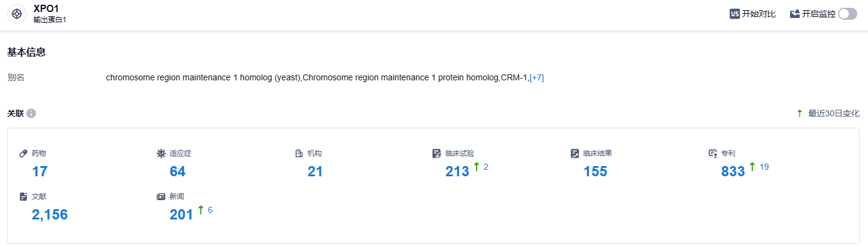Click the 专利 patent icon

coord(712,153)
